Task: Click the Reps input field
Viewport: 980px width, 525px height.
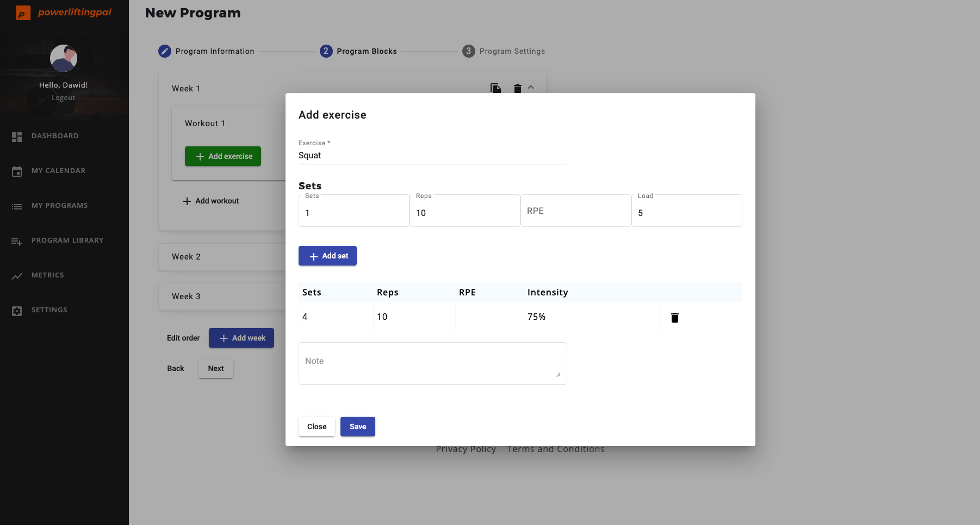Action: [465, 211]
